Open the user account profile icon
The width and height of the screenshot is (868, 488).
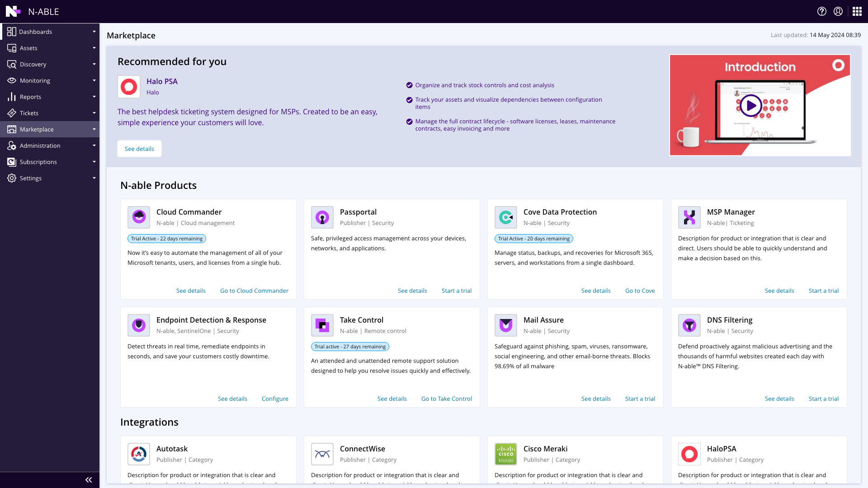[x=838, y=11]
